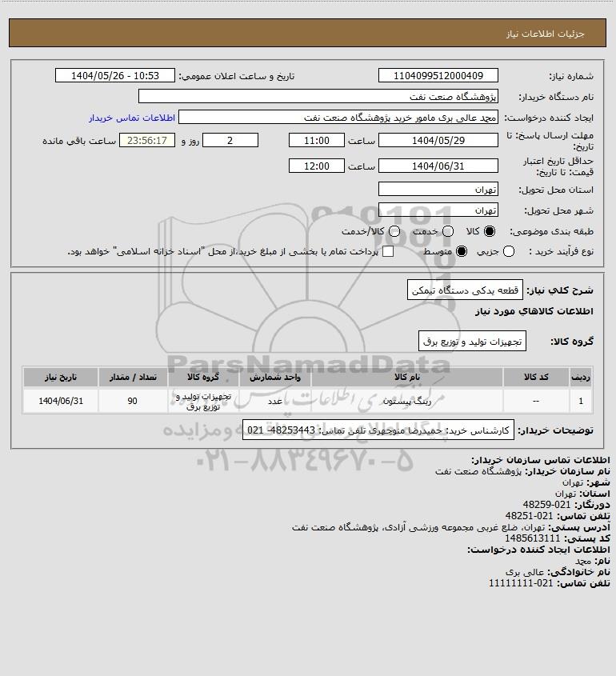Click the buyer notes field with حمیدرضا منوچهری

[378, 430]
